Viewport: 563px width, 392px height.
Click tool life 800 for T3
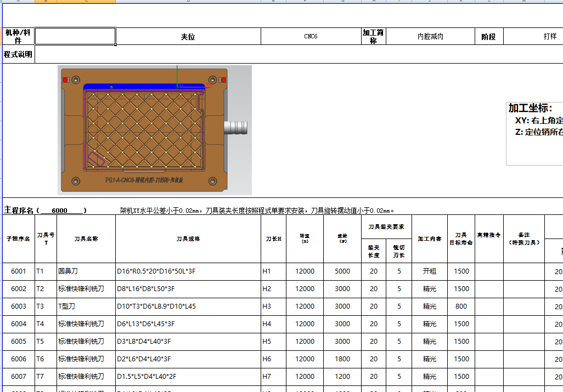point(461,306)
